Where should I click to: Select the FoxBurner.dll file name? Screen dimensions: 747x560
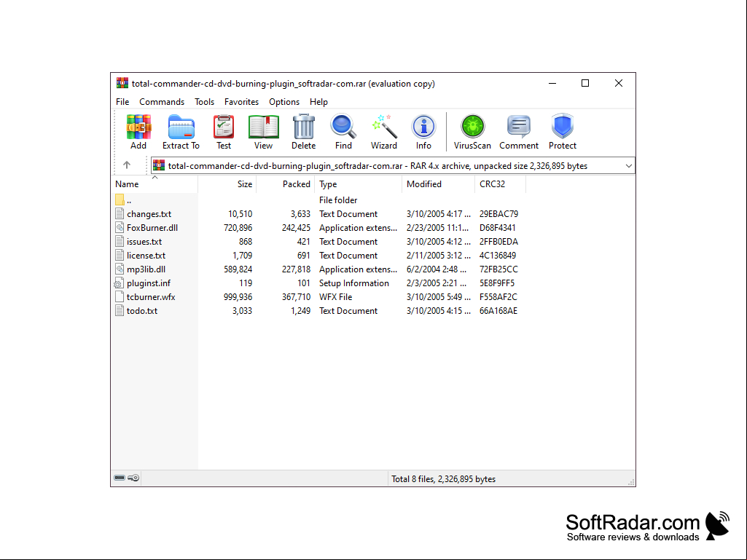pyautogui.click(x=152, y=228)
